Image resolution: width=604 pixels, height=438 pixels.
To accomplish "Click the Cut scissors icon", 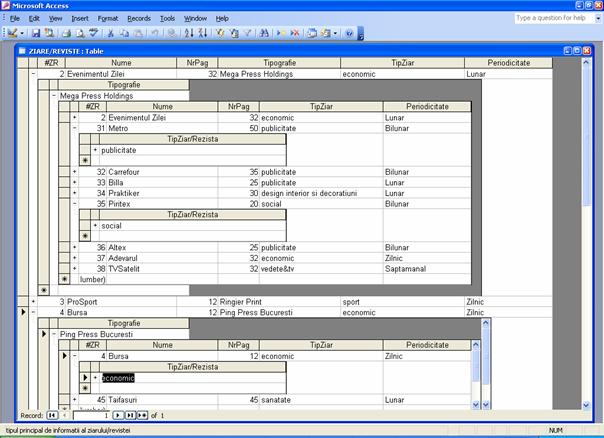I will [x=111, y=33].
